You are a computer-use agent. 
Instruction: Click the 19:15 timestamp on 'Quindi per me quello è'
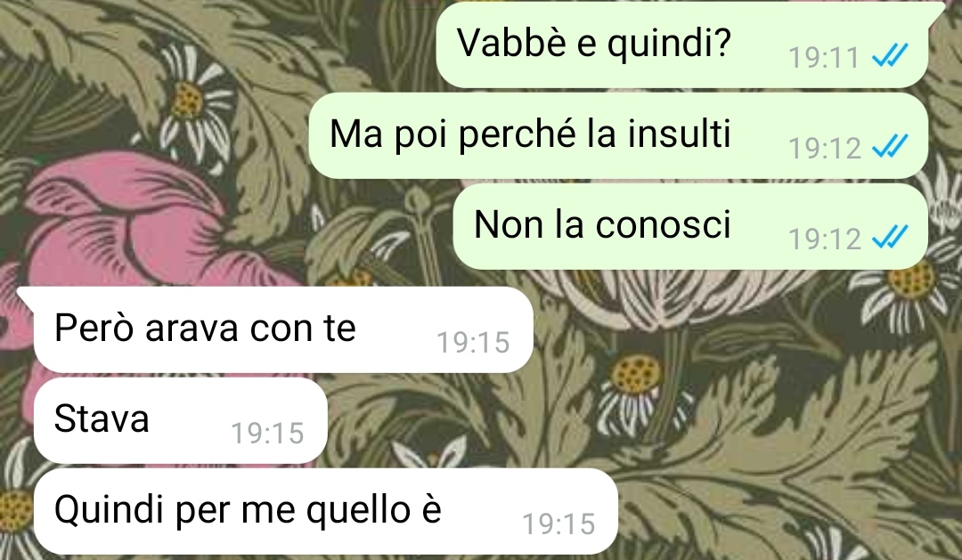pyautogui.click(x=558, y=523)
